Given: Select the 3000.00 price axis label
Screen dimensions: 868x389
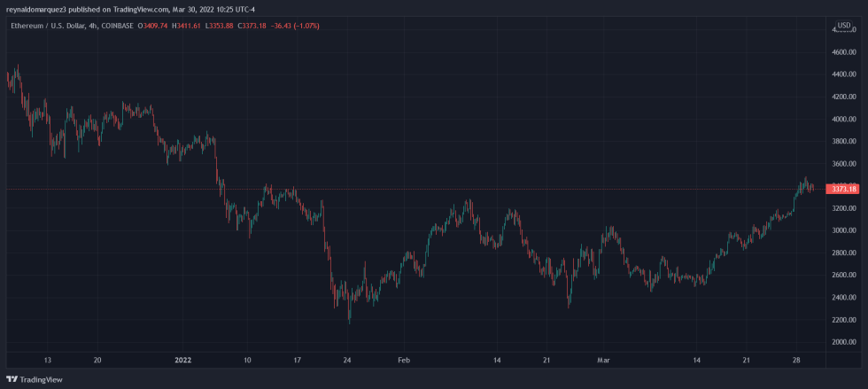Looking at the screenshot, I should (x=844, y=230).
